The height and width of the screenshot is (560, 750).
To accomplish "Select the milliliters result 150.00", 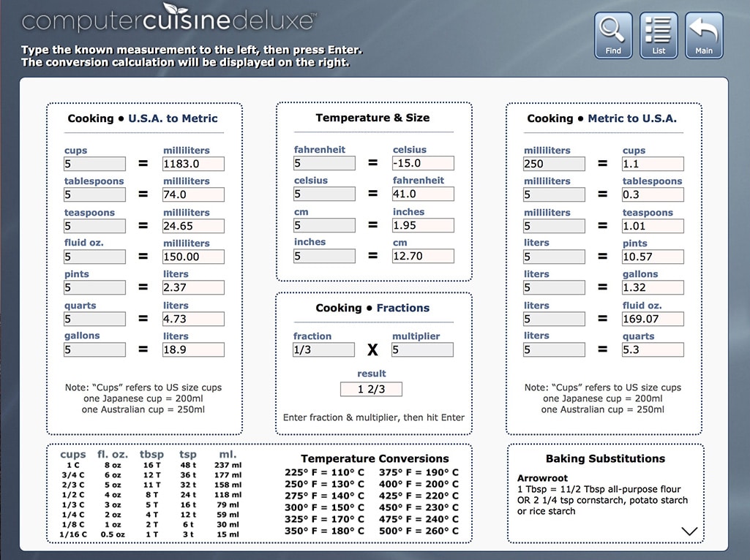I will coord(193,257).
